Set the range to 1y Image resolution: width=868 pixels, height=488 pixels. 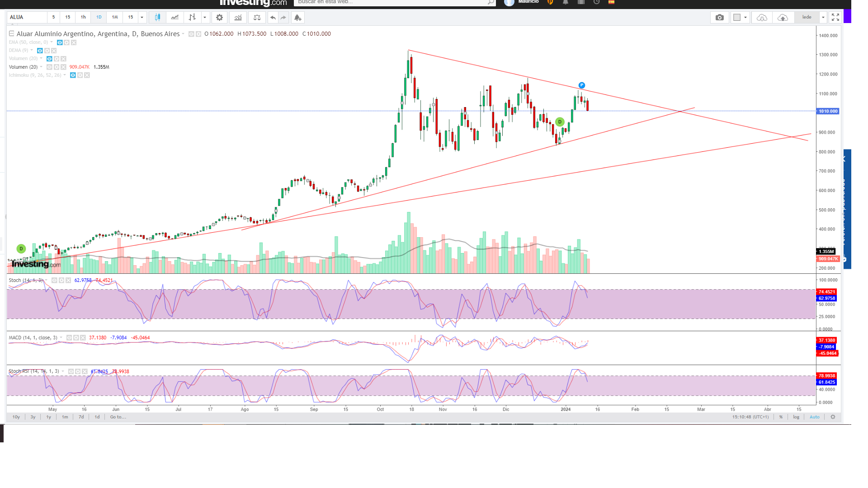(49, 417)
